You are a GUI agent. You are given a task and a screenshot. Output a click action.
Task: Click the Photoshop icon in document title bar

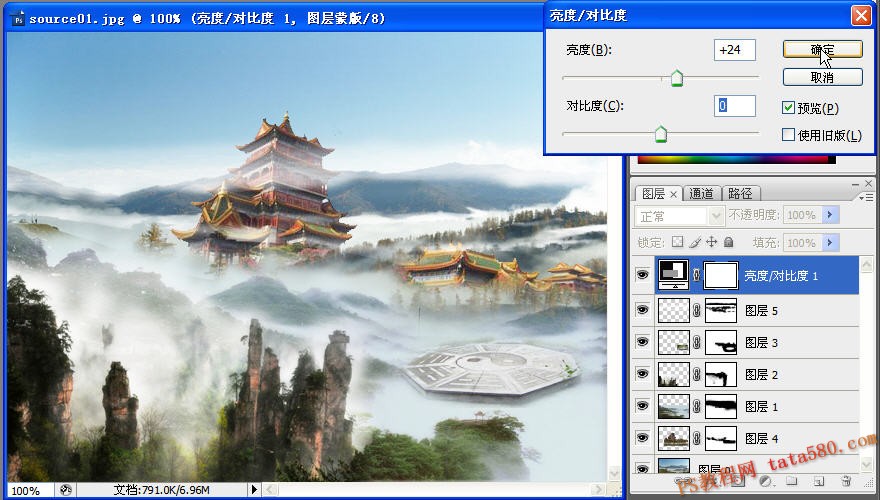19,19
